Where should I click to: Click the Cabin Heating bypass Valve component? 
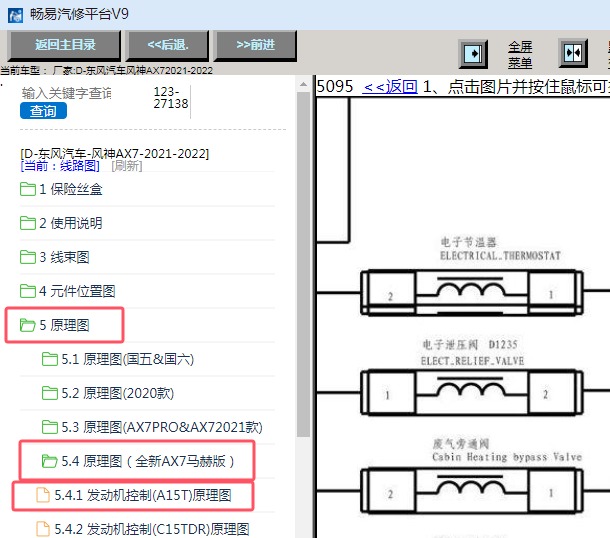click(x=472, y=491)
